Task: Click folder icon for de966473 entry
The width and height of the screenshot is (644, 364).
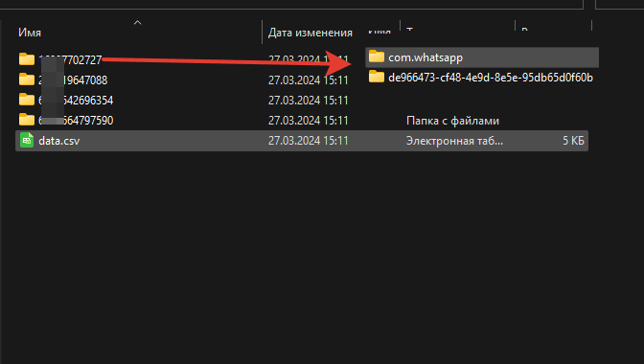Action: coord(377,77)
